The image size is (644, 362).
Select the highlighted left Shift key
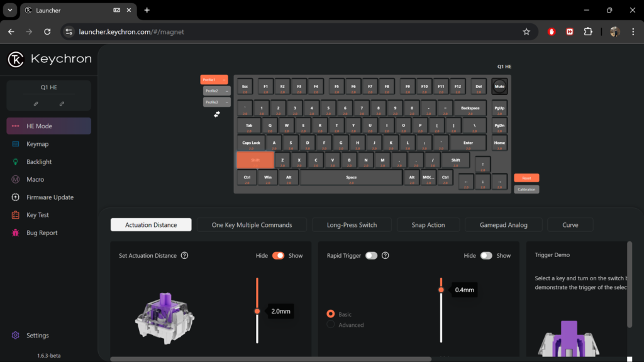(255, 160)
